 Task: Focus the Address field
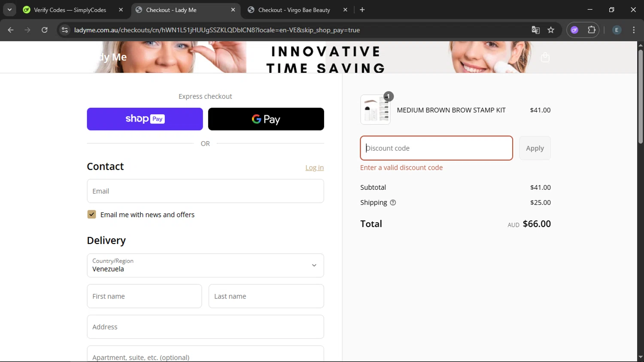(x=205, y=327)
